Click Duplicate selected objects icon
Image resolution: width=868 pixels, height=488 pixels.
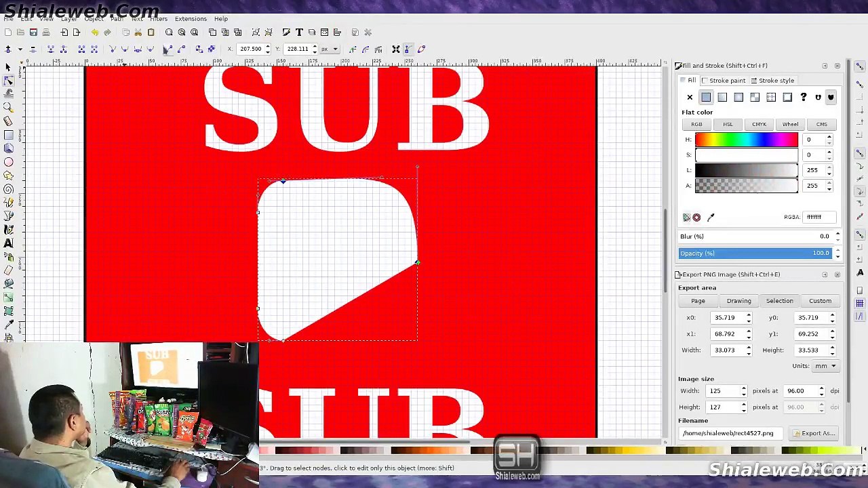point(212,33)
